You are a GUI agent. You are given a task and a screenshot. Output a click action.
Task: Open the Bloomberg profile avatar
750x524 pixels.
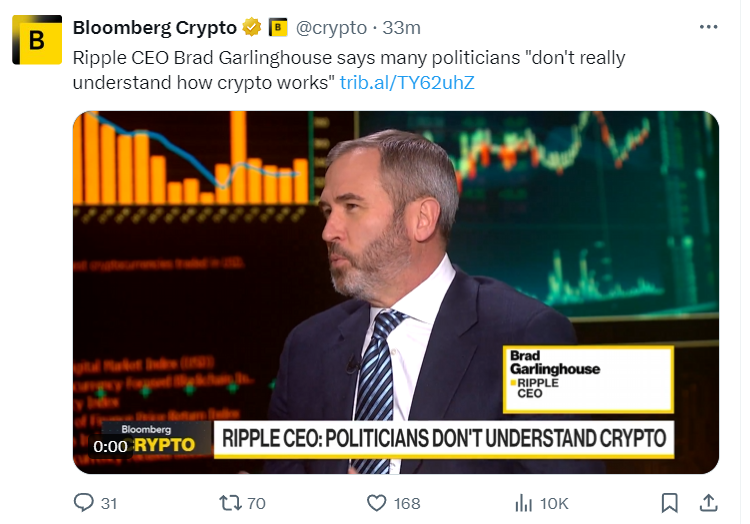37,40
